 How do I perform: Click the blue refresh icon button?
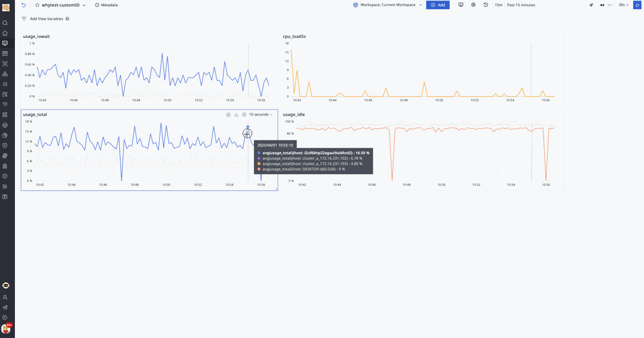tap(637, 5)
